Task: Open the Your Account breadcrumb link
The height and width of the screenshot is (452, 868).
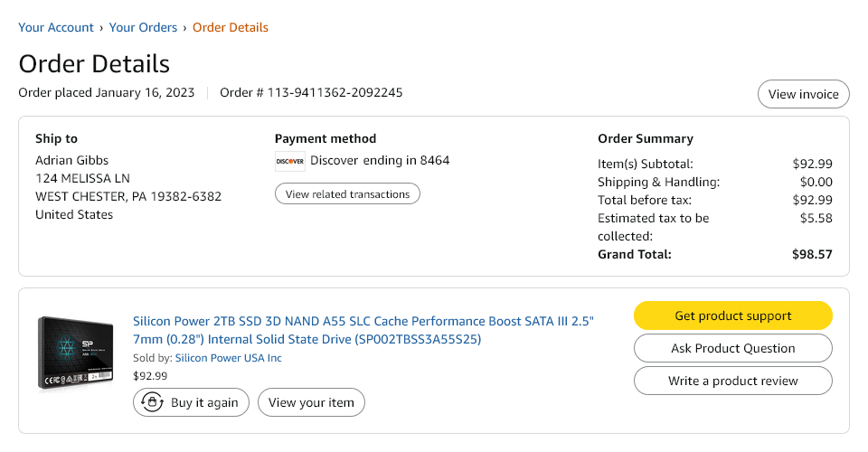Action: (x=56, y=27)
